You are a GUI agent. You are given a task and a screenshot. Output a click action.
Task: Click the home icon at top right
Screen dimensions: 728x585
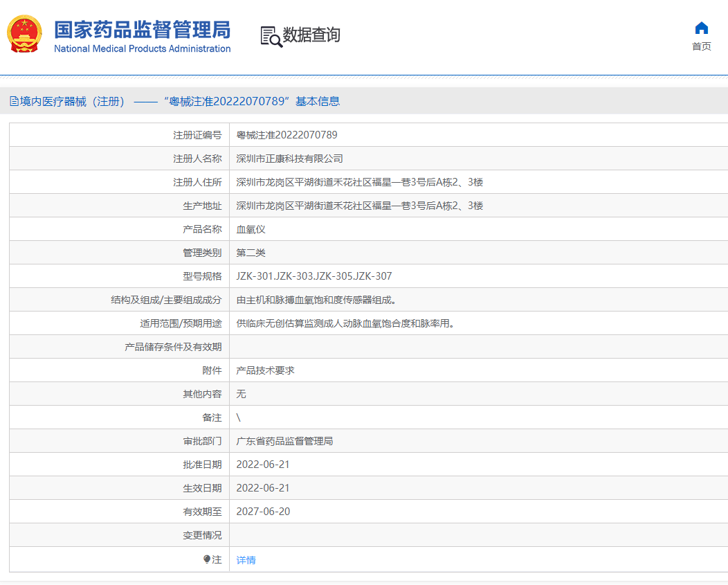click(x=701, y=28)
